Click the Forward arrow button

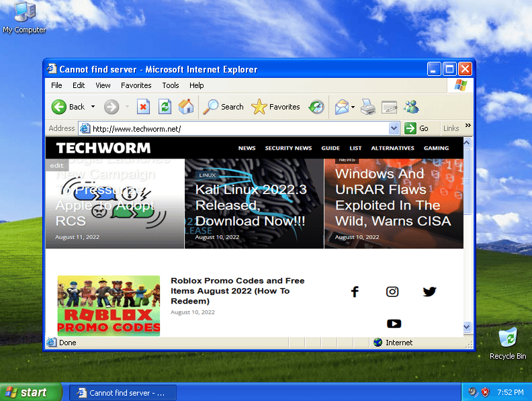112,107
